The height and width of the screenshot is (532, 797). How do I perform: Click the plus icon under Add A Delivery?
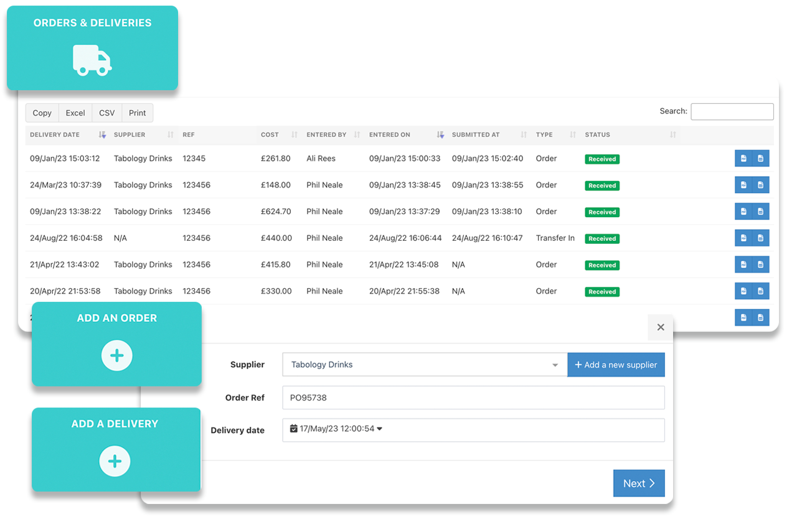click(115, 461)
